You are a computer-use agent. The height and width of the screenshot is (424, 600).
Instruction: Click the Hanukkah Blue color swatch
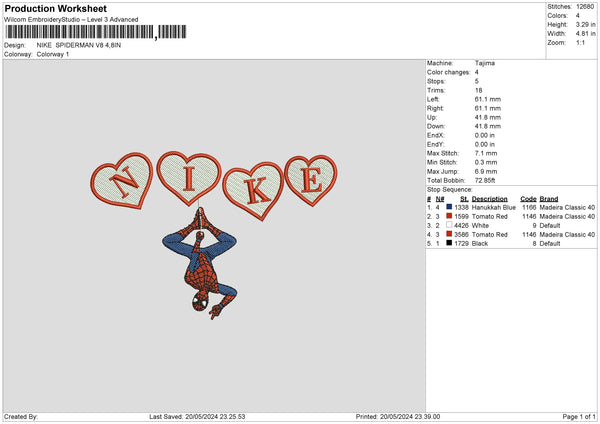pyautogui.click(x=449, y=207)
